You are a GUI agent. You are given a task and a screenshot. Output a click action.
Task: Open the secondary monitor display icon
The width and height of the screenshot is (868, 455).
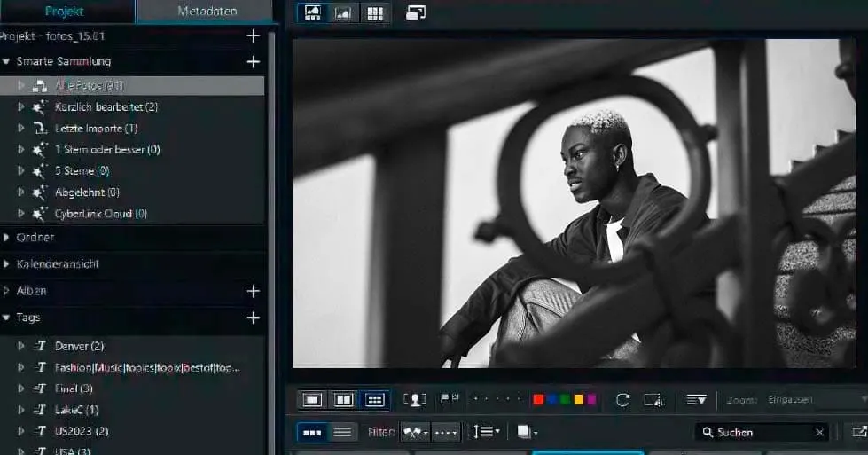pyautogui.click(x=416, y=13)
